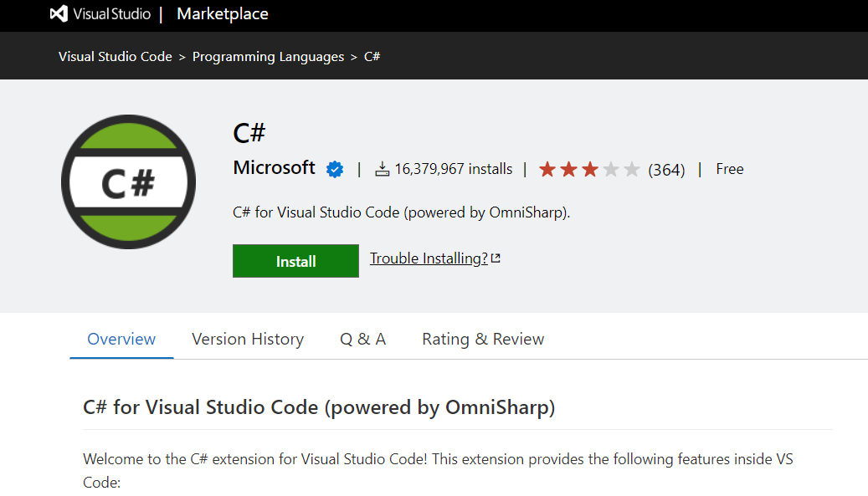Viewport: 868px width, 496px height.
Task: Open the Marketplace home link
Action: coord(223,14)
